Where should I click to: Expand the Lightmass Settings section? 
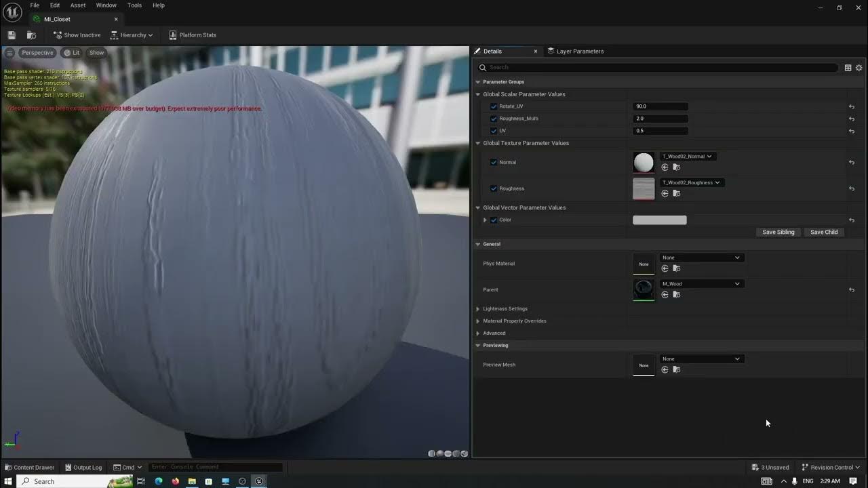click(478, 309)
